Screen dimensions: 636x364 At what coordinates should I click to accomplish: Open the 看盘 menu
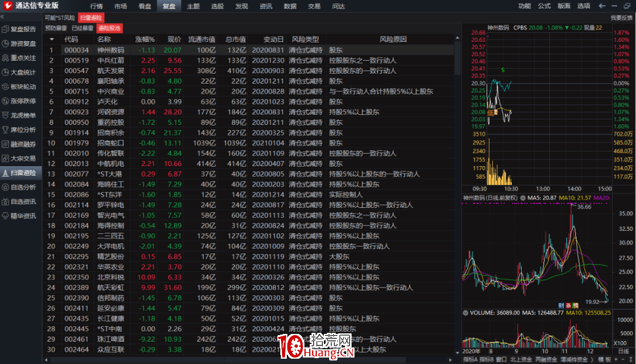click(145, 6)
